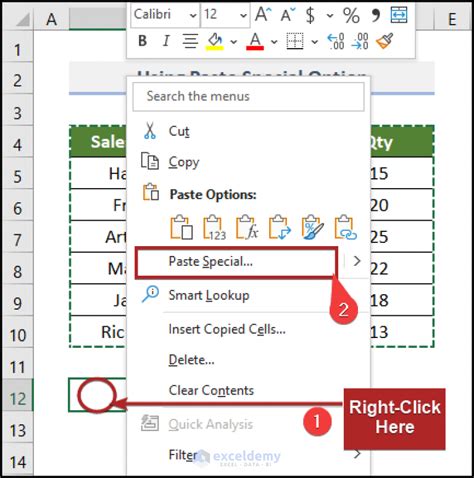Viewport: 474px width, 478px height.
Task: Click the cell showing quantity 20
Action: [402, 205]
